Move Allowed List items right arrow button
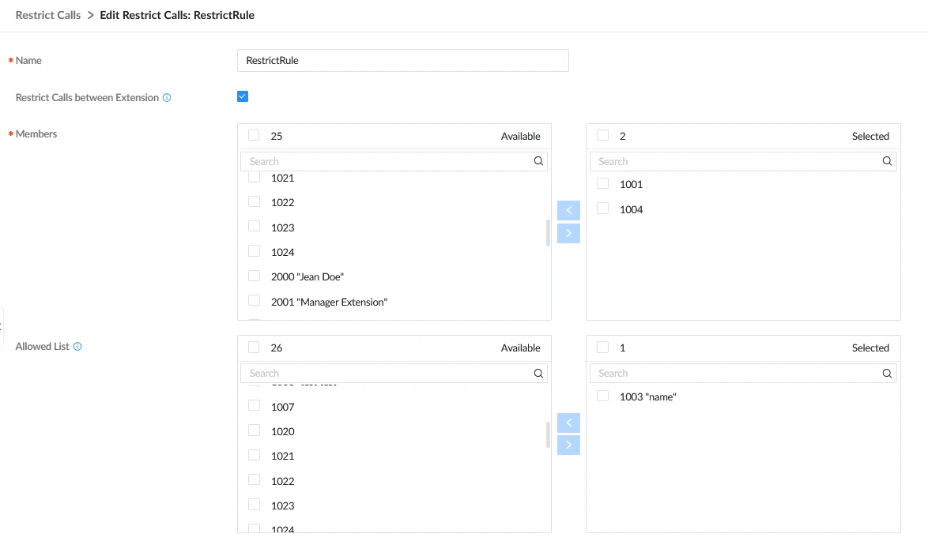The width and height of the screenshot is (928, 560). [568, 445]
